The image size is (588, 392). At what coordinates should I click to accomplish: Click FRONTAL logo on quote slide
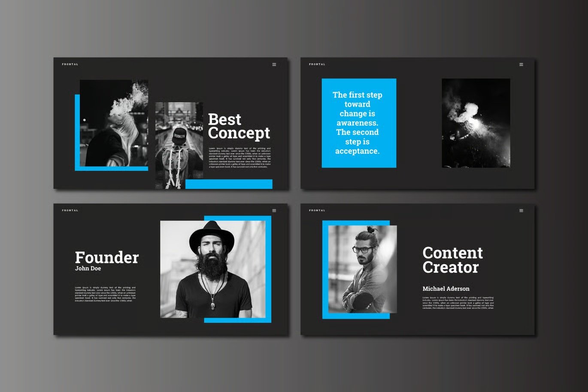(x=317, y=64)
